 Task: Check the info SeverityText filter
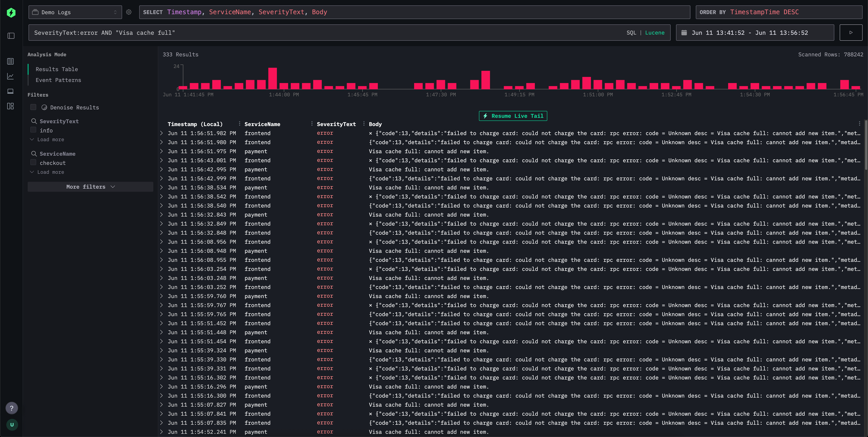pyautogui.click(x=33, y=130)
